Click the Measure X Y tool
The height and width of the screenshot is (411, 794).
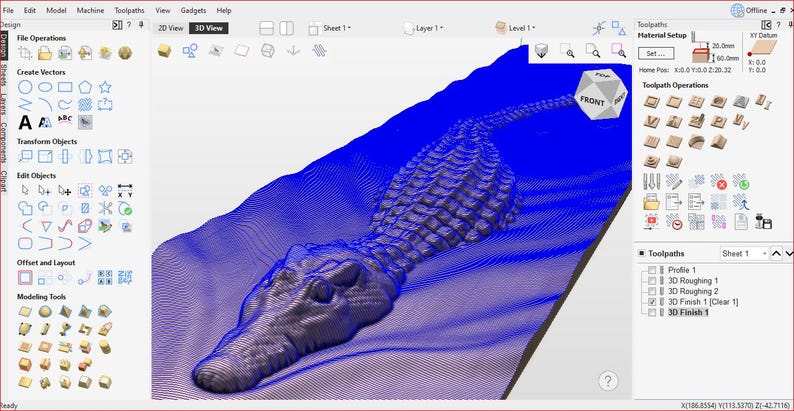[x=125, y=191]
